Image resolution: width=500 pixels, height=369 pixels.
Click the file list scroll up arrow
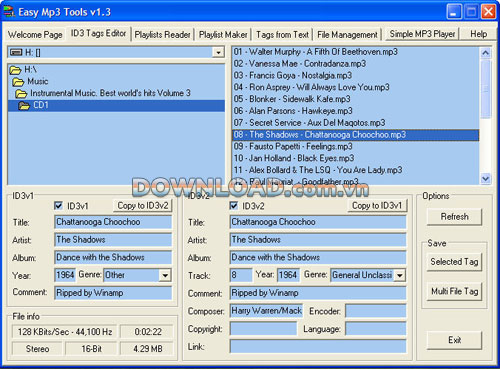pos(485,53)
